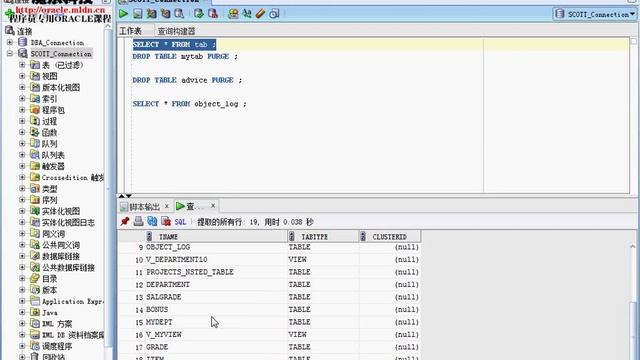Select the 目录 tree item

49,279
